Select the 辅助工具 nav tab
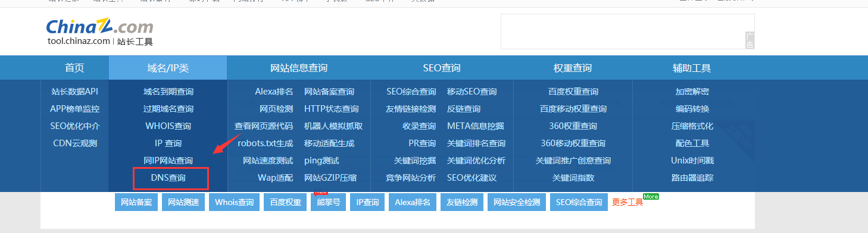868x233 pixels. click(x=692, y=68)
